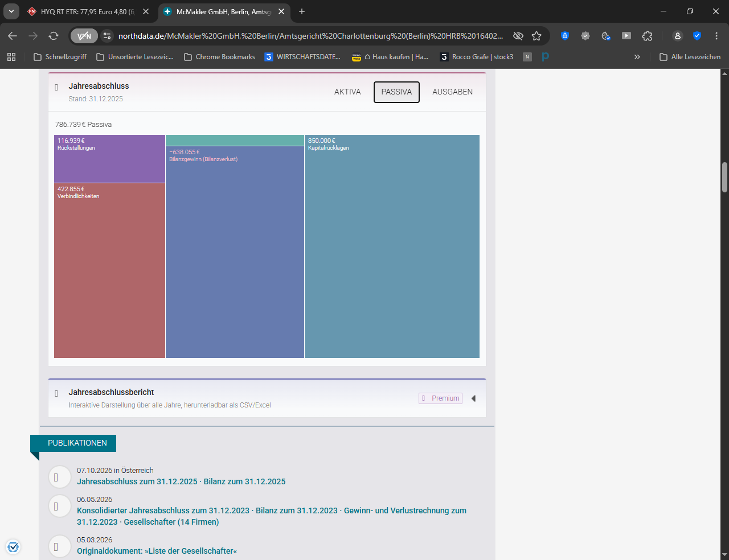
Task: Open the tab search dropdown arrow
Action: (x=11, y=11)
